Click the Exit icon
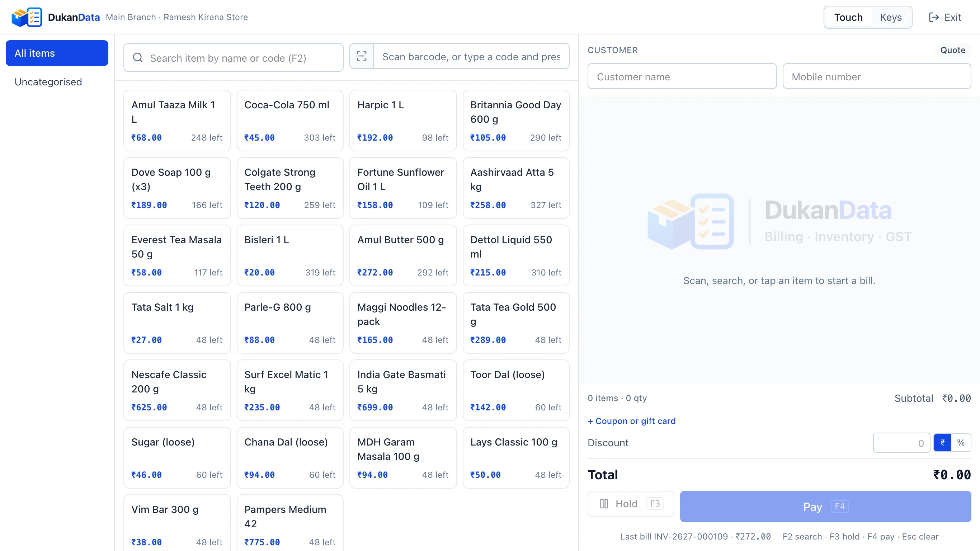The width and height of the screenshot is (980, 551). (x=934, y=17)
